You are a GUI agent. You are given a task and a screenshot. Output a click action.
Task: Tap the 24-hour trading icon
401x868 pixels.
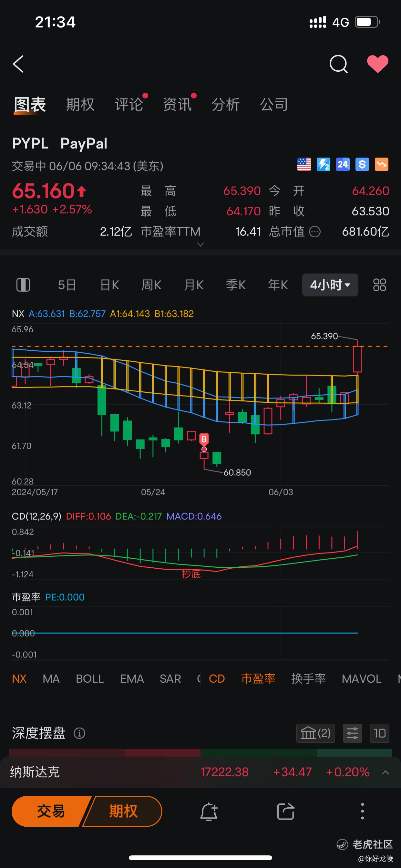pos(343,165)
